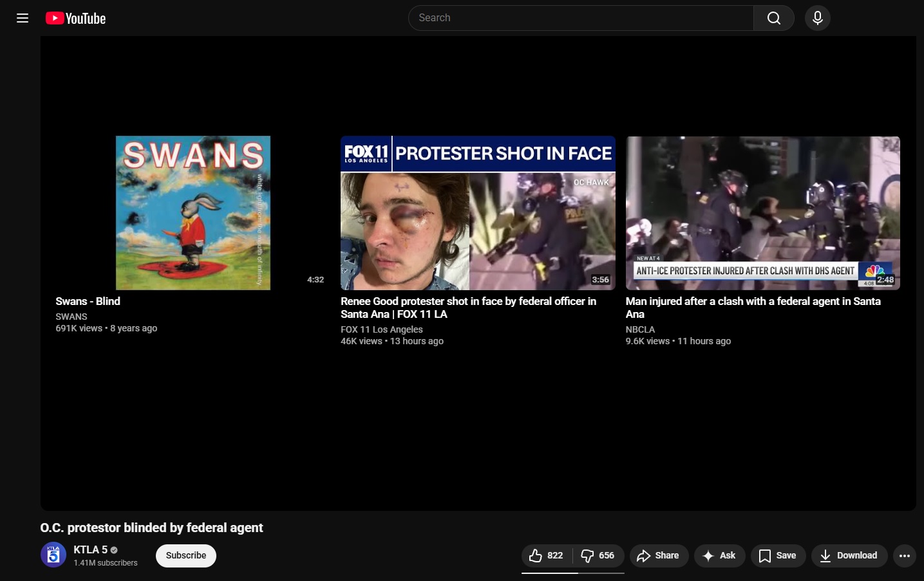Start voice search with microphone icon
The image size is (924, 581).
click(x=818, y=18)
